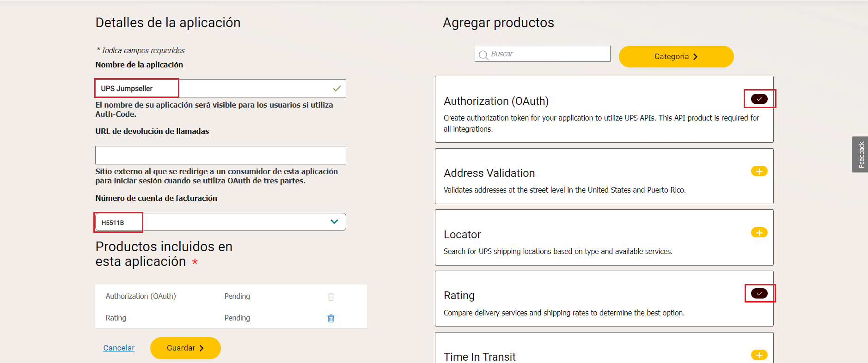Open the Categoría filter
Image resolution: width=868 pixels, height=363 pixels.
676,56
